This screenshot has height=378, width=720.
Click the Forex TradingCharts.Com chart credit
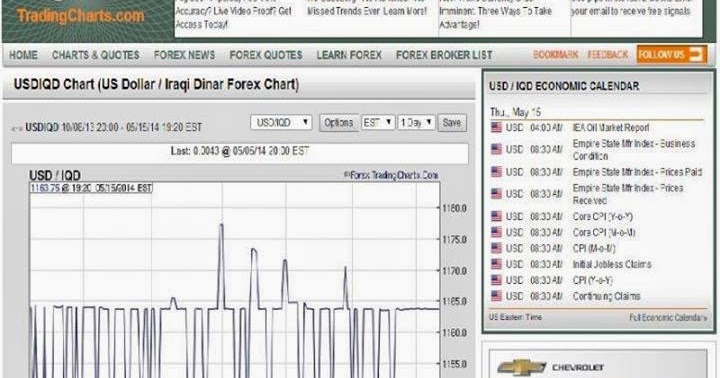pos(391,175)
